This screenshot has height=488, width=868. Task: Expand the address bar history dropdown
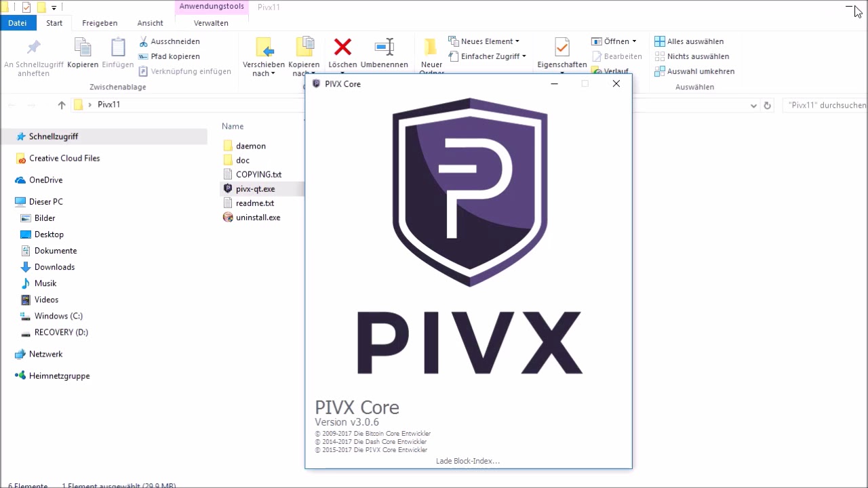pyautogui.click(x=753, y=106)
